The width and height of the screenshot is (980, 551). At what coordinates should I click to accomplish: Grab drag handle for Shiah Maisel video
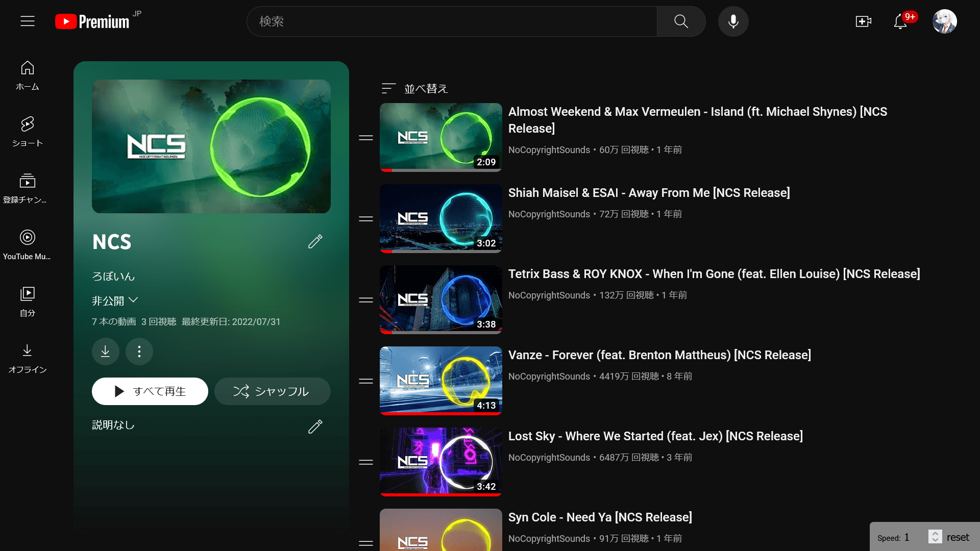tap(366, 219)
